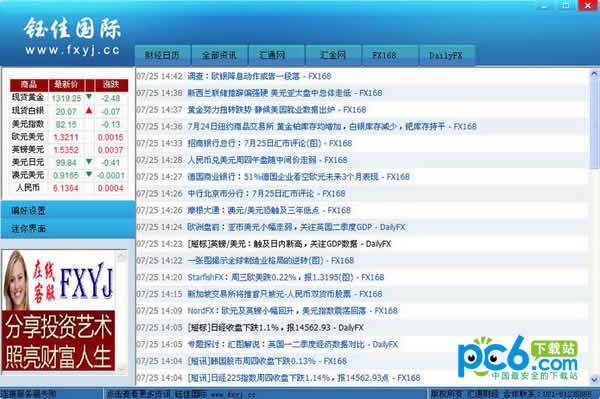The image size is (600, 399).
Task: Open NordFX 欧元及英镑小幅回升 item
Action: tap(292, 311)
